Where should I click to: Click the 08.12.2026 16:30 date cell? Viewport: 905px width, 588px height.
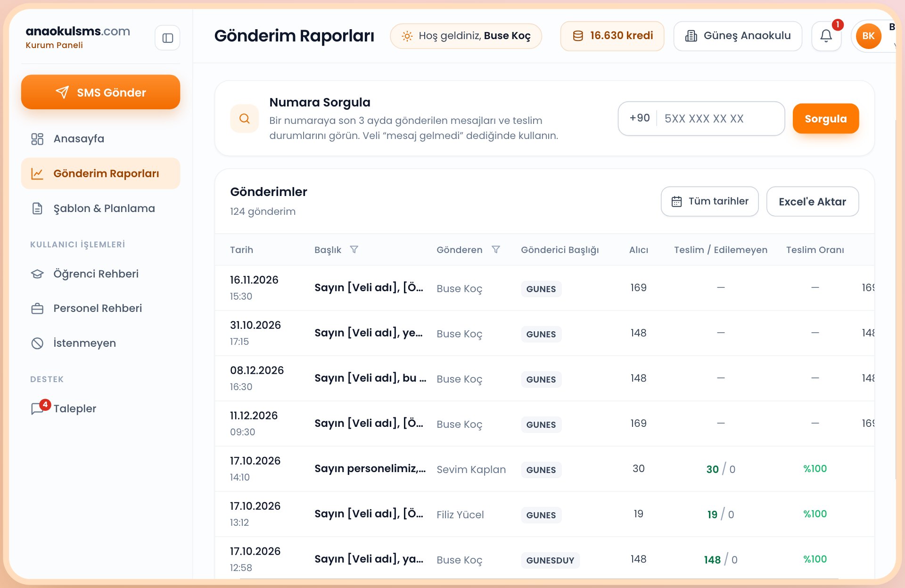click(x=257, y=378)
